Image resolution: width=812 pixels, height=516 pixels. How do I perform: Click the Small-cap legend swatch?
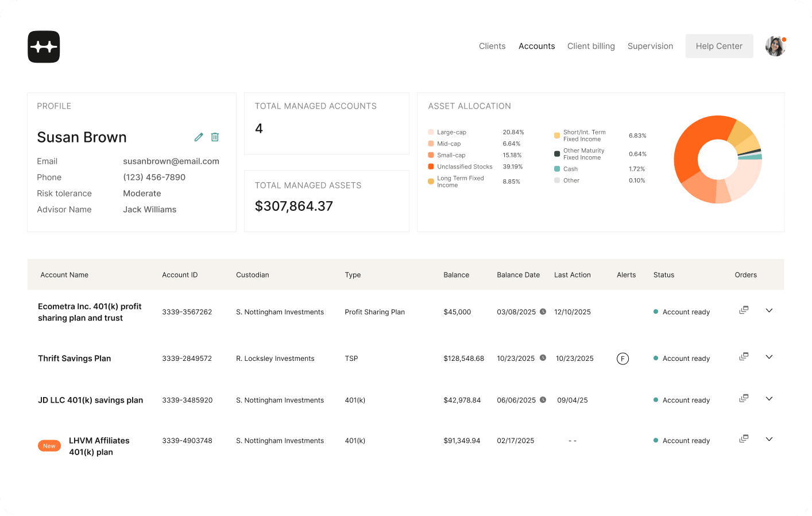(431, 155)
